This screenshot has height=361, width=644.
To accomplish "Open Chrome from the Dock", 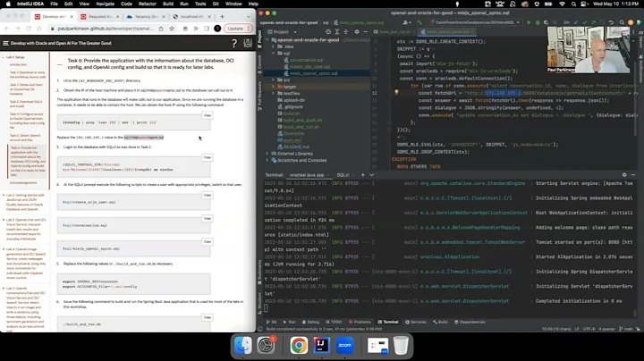I will (x=299, y=345).
